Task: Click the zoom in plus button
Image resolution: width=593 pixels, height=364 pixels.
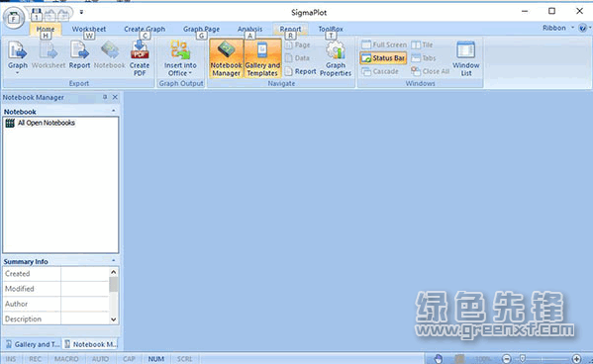Action: coord(576,359)
